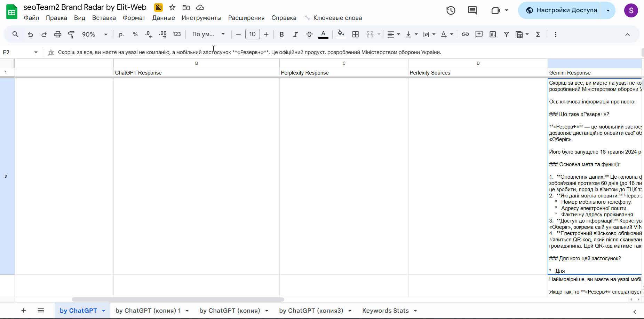
Task: Open the comments panel icon
Action: click(x=472, y=10)
